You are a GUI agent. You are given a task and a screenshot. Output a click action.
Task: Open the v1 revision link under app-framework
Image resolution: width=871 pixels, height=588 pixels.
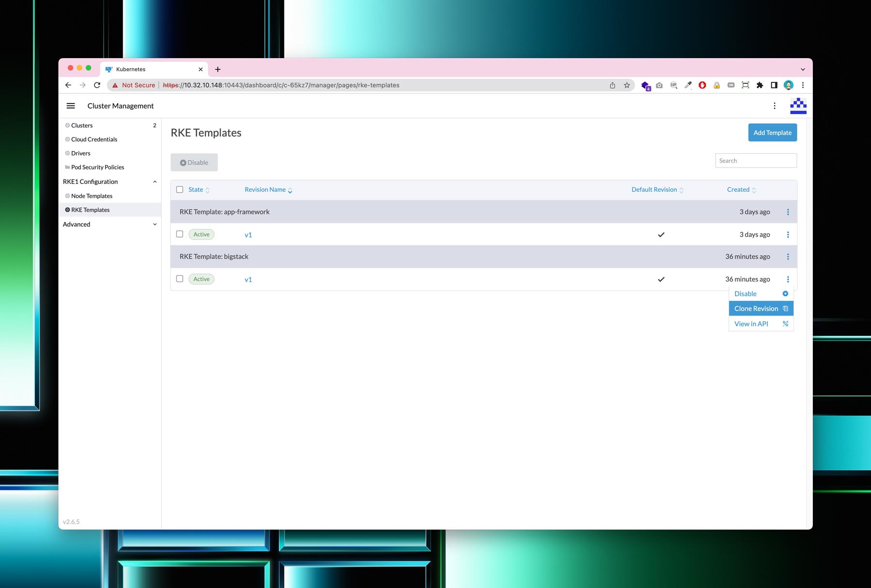point(248,235)
